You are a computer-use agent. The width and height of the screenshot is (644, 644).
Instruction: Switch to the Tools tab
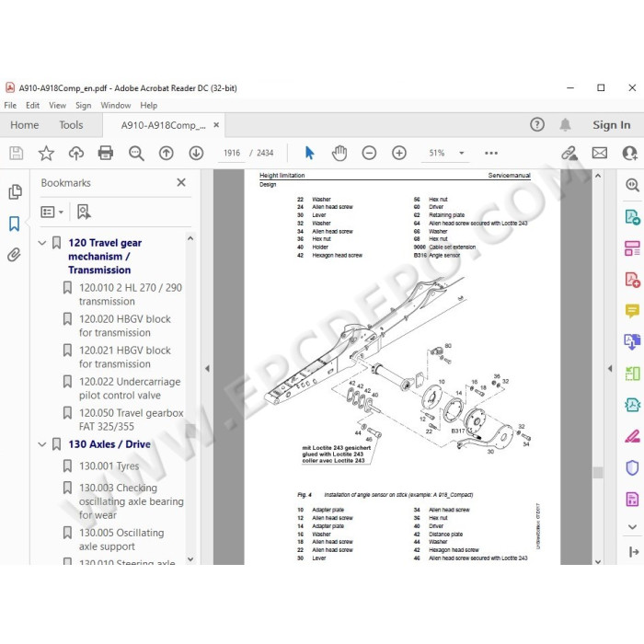pos(71,125)
